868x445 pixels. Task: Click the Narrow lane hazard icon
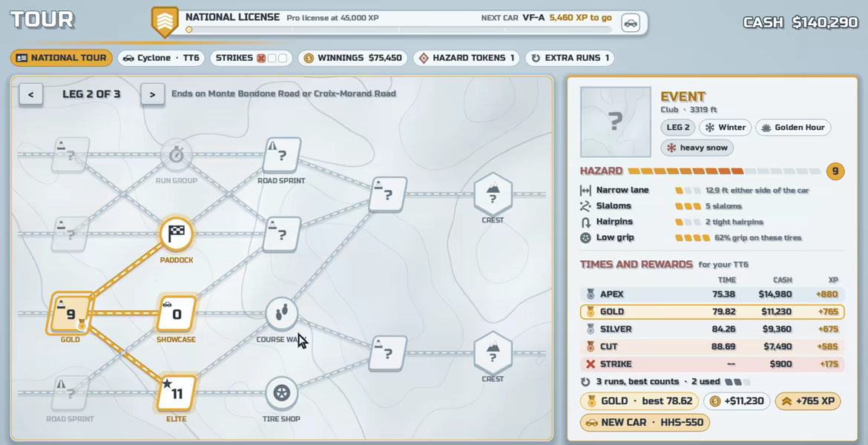[x=585, y=191]
